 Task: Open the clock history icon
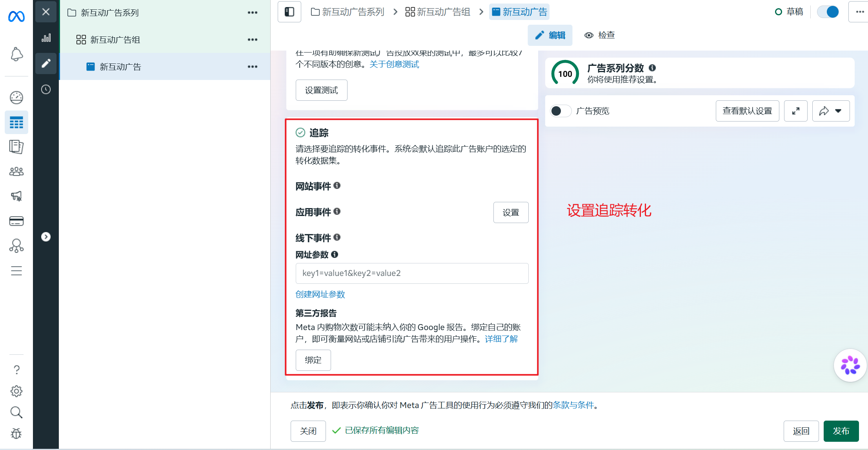pyautogui.click(x=46, y=89)
